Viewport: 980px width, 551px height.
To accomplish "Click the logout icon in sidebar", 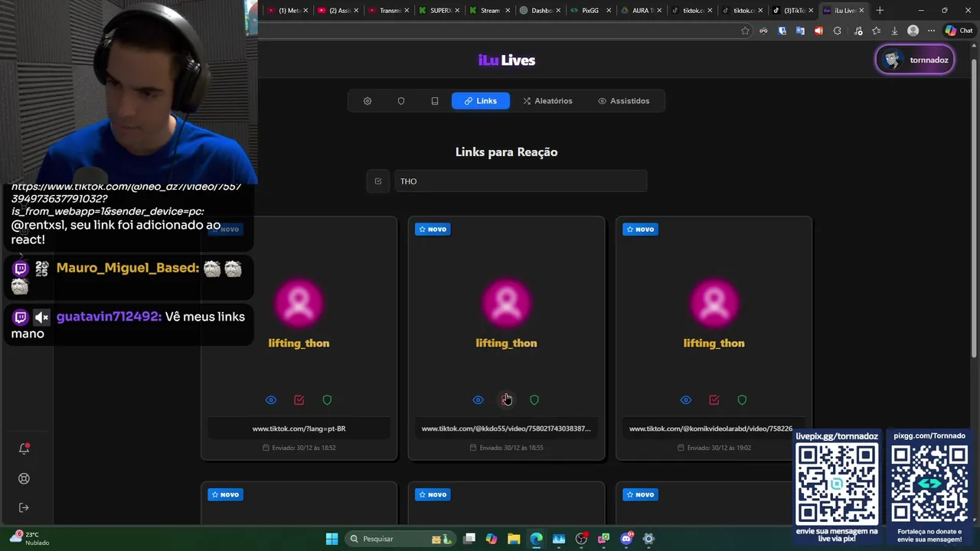I will tap(24, 507).
